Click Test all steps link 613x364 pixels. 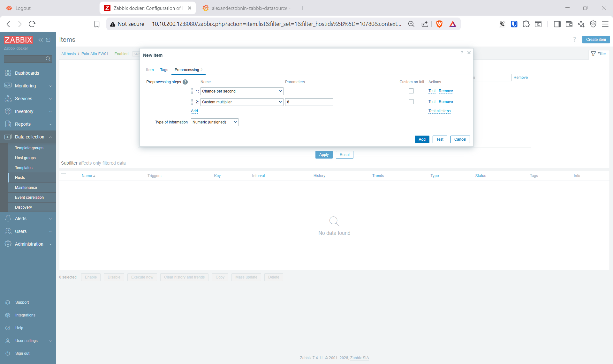pyautogui.click(x=439, y=111)
